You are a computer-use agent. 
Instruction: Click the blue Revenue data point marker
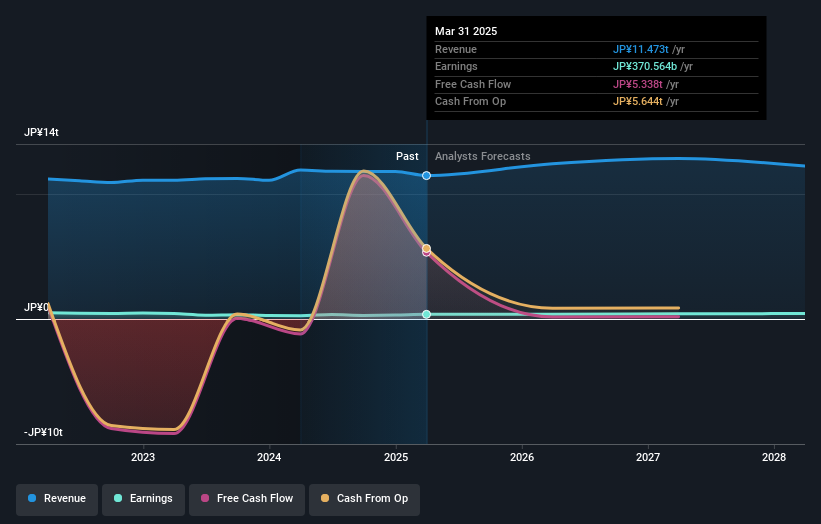pyautogui.click(x=427, y=175)
